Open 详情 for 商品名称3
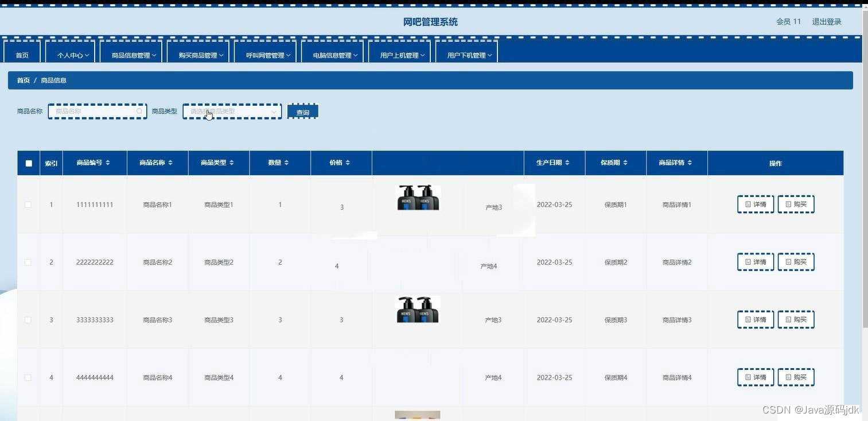This screenshot has width=868, height=421. point(756,319)
